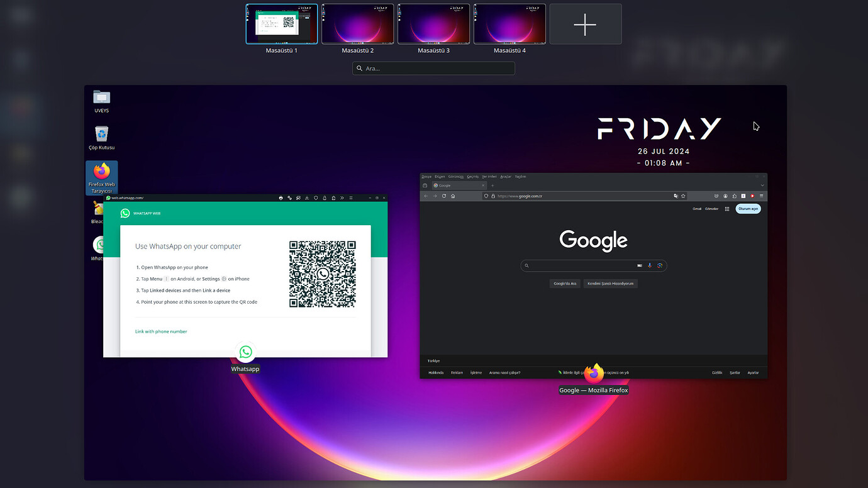Click the Google search input box
This screenshot has width=868, height=488.
pos(594,265)
